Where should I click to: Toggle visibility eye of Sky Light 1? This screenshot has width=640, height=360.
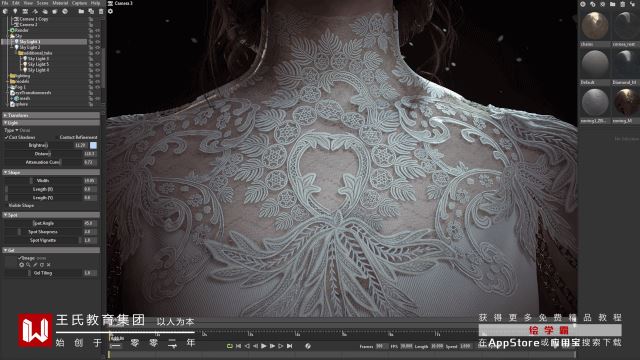click(x=98, y=42)
